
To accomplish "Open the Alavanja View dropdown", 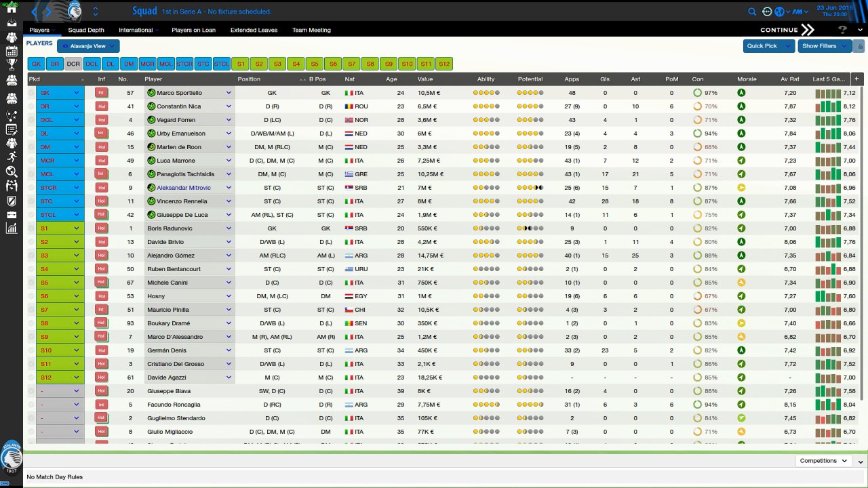I will pyautogui.click(x=89, y=46).
